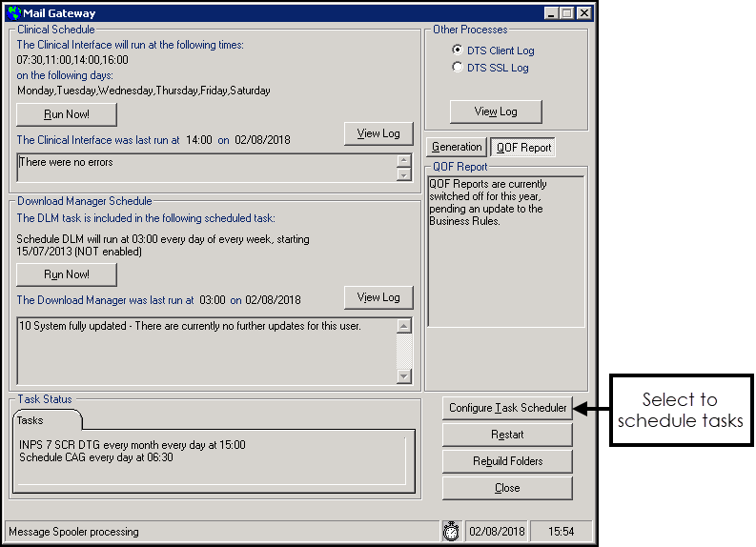The height and width of the screenshot is (547, 756).
Task: Switch to the QOF Report tab
Action: (x=522, y=148)
